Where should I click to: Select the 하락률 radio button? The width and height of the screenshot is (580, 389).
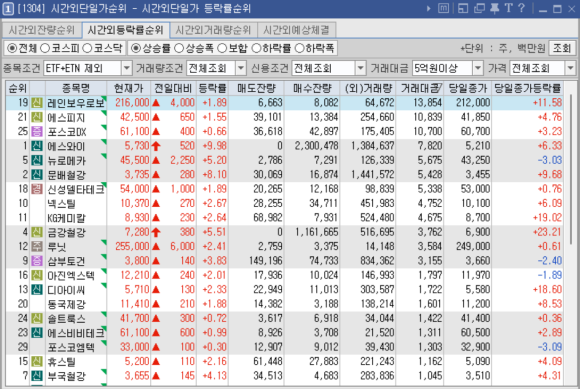coord(271,48)
